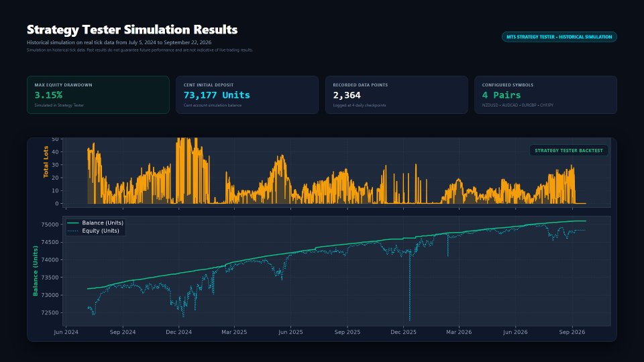This screenshot has height=362, width=644.
Task: Click the green Balance line sample in legend
Action: (73, 223)
